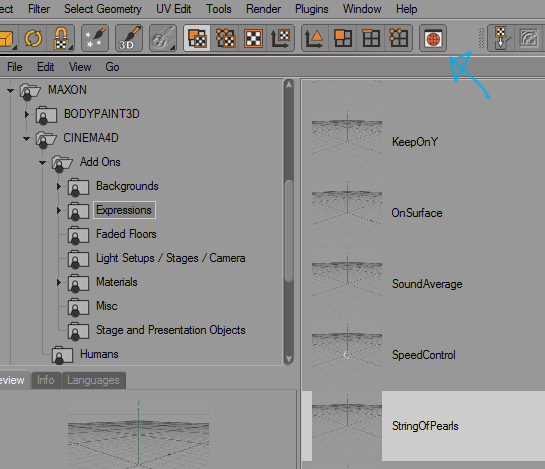Select the OnSurface preset thumbnail
Image resolution: width=545 pixels, height=469 pixels.
pos(347,213)
